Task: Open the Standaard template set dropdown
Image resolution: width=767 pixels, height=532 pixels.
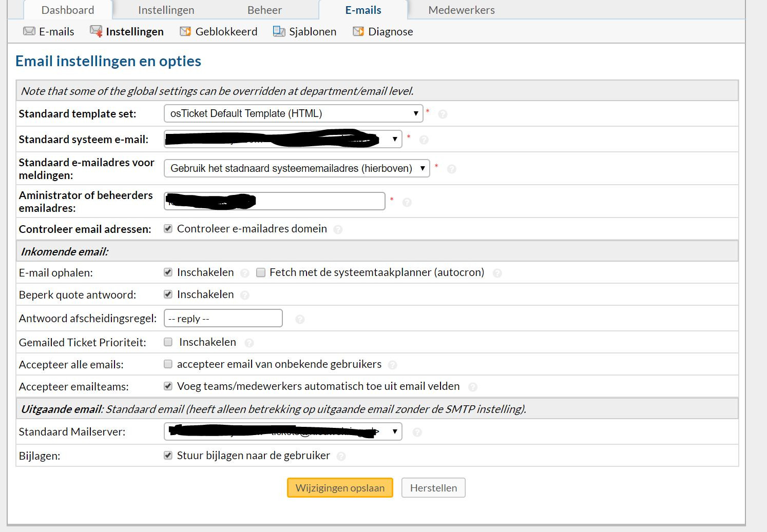Action: point(293,113)
